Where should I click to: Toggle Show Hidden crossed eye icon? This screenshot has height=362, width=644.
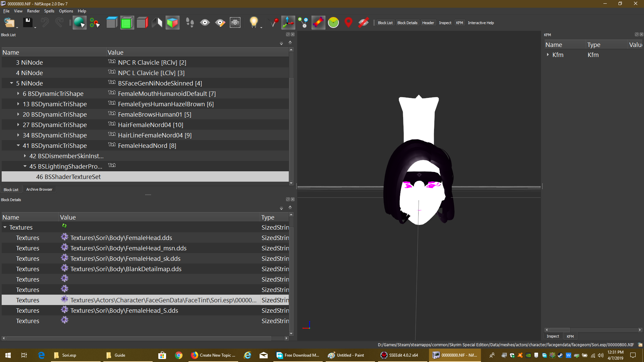pyautogui.click(x=364, y=22)
